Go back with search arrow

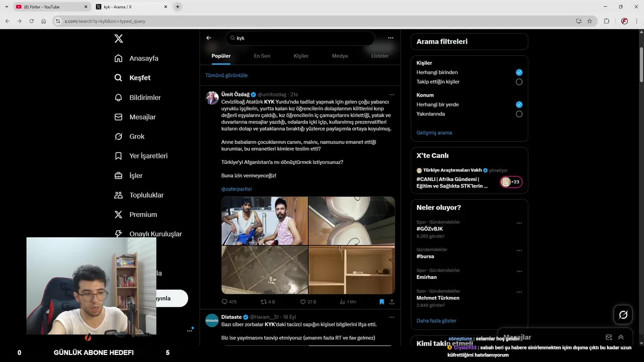[209, 38]
